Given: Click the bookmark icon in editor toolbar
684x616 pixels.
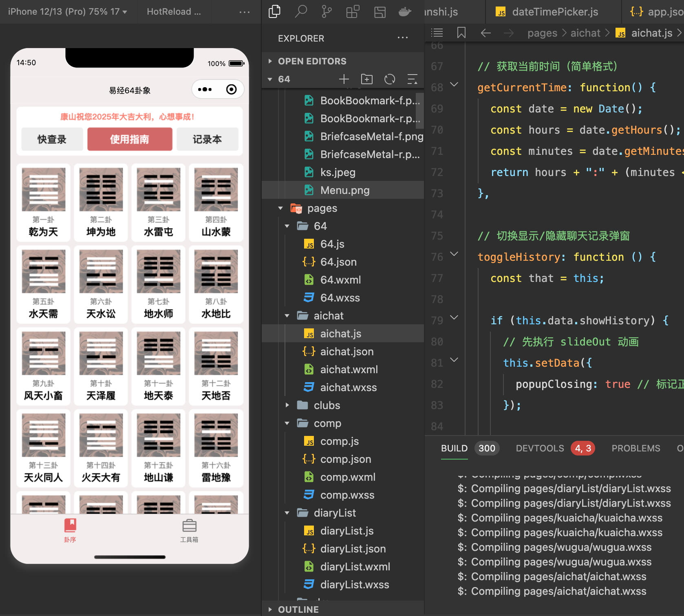Looking at the screenshot, I should pos(461,33).
